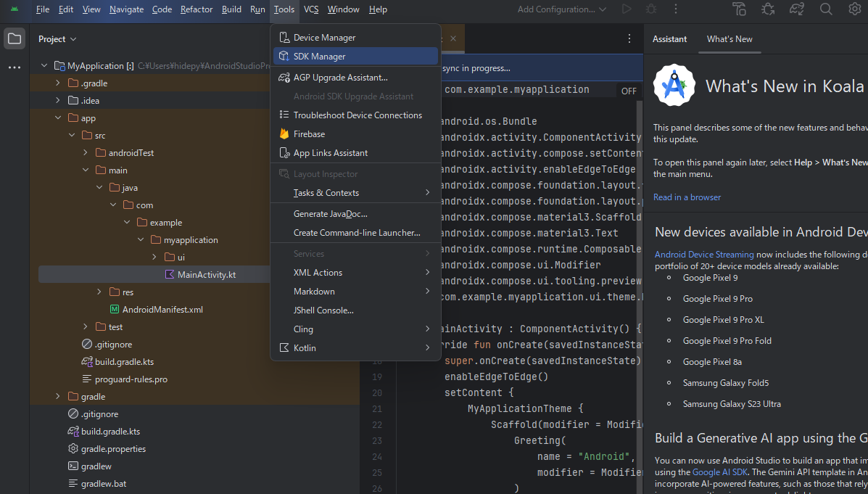Click the bug-with-gear icon in top toolbar
The height and width of the screenshot is (494, 868).
click(x=768, y=9)
